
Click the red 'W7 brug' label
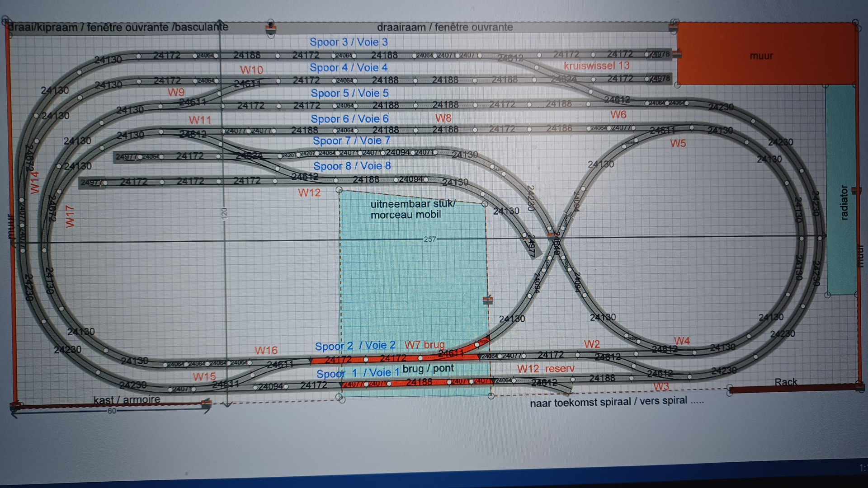click(x=424, y=345)
